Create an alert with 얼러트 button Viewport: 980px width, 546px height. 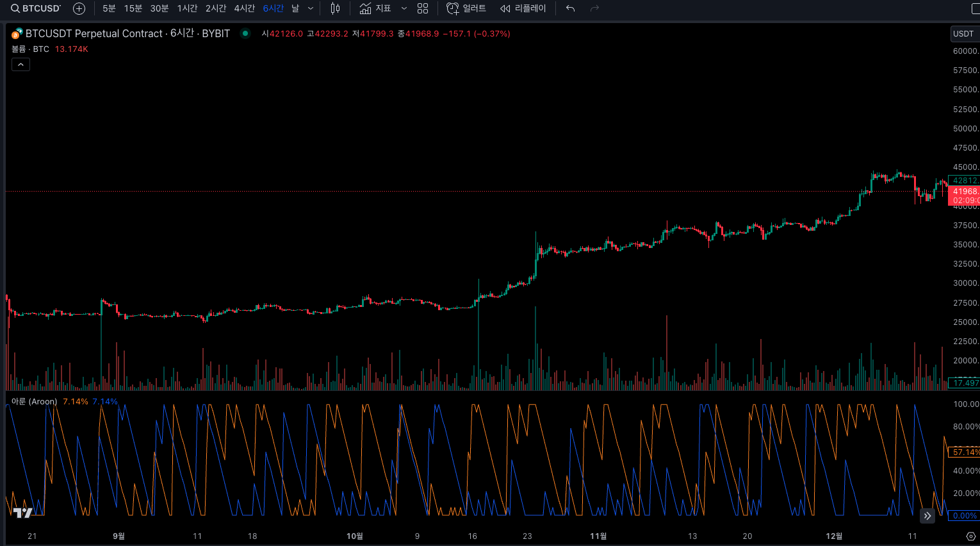(x=466, y=8)
